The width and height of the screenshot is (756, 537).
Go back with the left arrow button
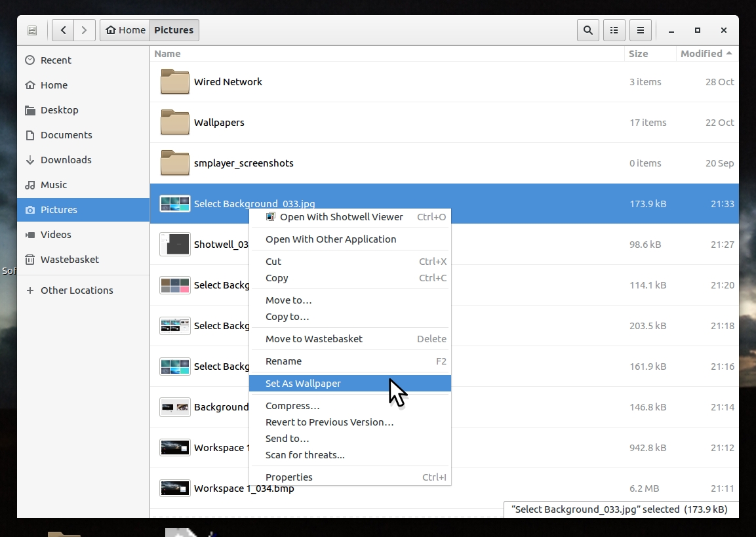63,30
